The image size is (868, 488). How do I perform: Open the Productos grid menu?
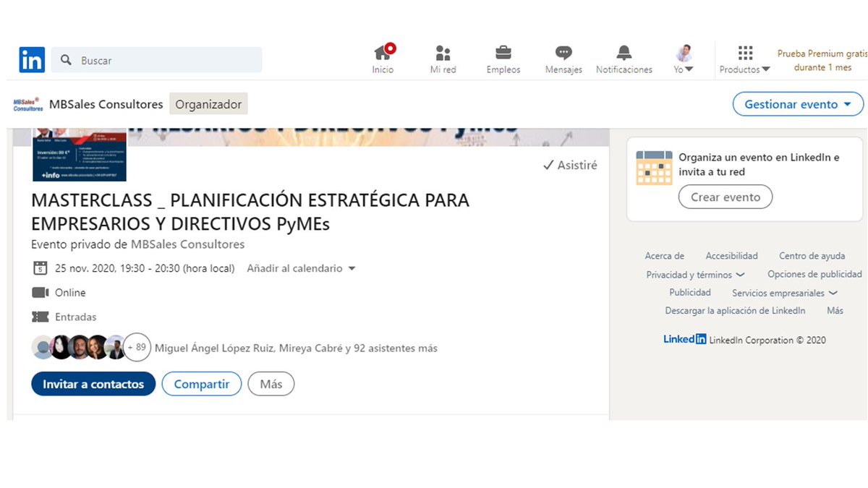pyautogui.click(x=745, y=59)
